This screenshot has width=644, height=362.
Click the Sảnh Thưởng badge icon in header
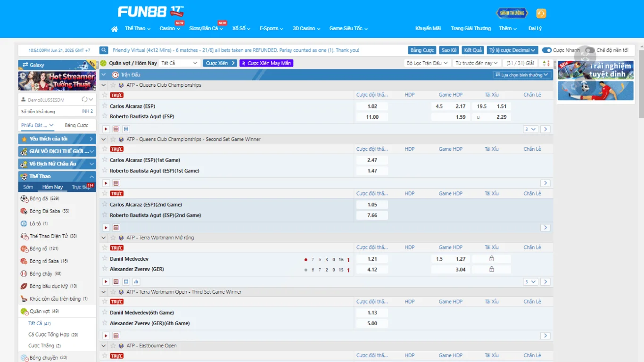pyautogui.click(x=512, y=14)
